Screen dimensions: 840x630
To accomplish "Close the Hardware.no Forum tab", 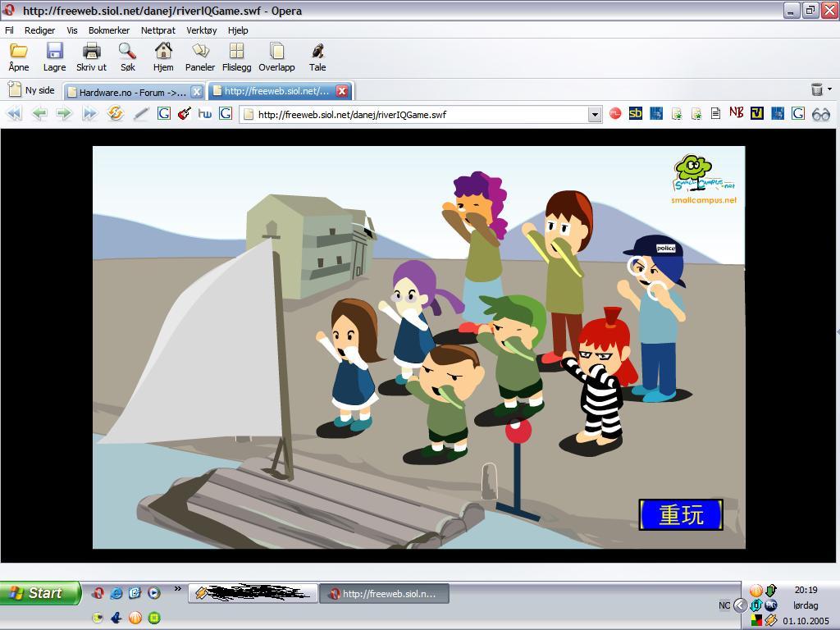I will [197, 92].
